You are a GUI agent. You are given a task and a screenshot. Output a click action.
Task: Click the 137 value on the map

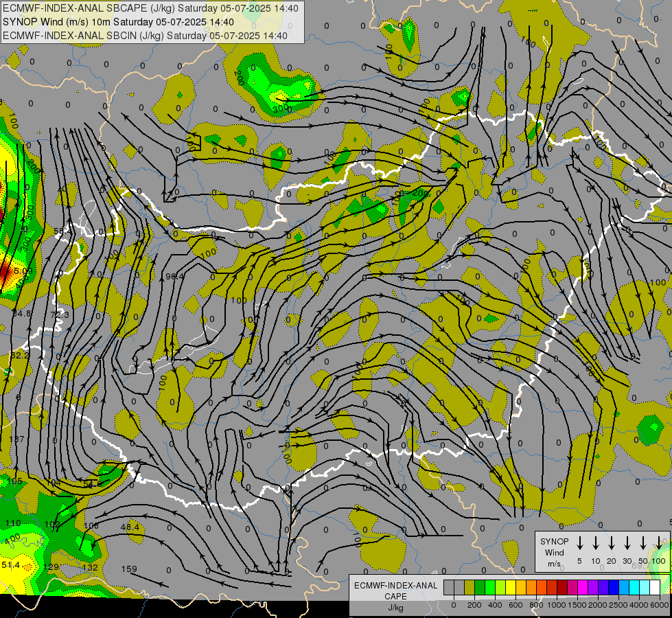coord(16,439)
